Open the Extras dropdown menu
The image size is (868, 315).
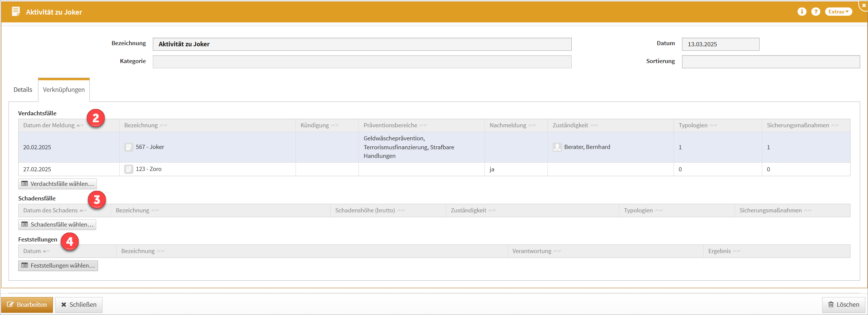click(x=838, y=12)
